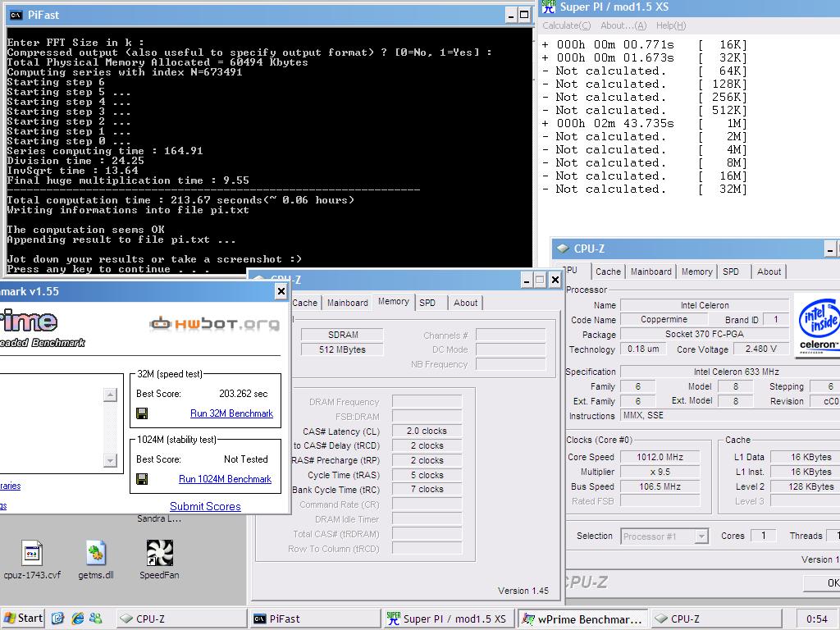The width and height of the screenshot is (840, 630).
Task: Click the PiFast window title icon
Action: pyautogui.click(x=16, y=15)
